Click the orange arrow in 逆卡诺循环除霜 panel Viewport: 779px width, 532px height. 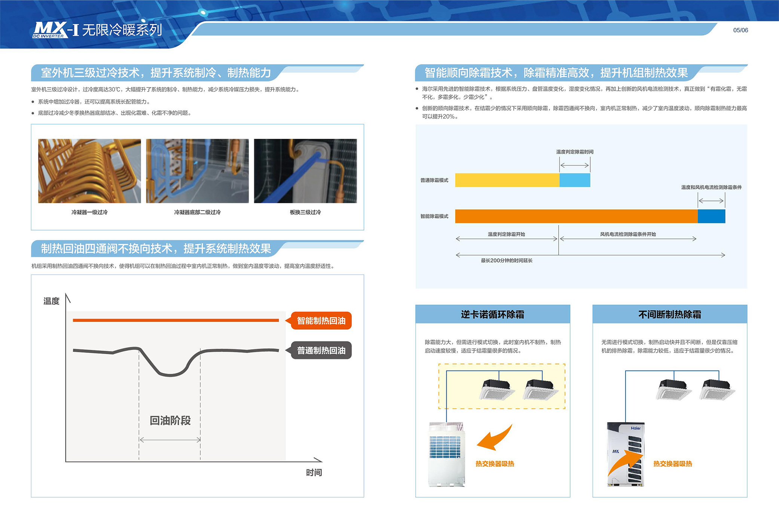click(x=495, y=437)
